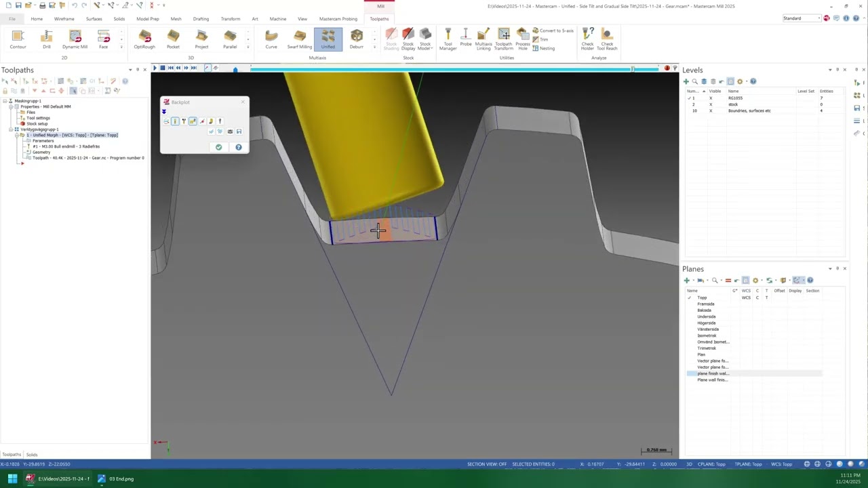Click Convert to 5-axis
Image resolution: width=868 pixels, height=488 pixels.
click(553, 30)
